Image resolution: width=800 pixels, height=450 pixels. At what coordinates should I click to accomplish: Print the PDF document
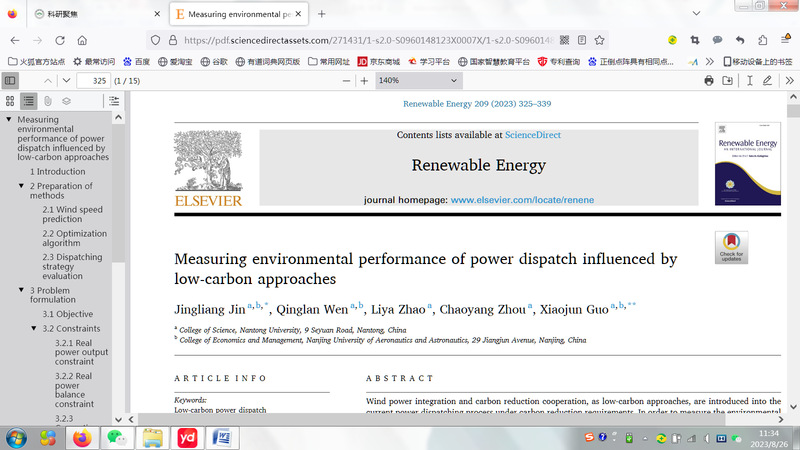pyautogui.click(x=710, y=80)
